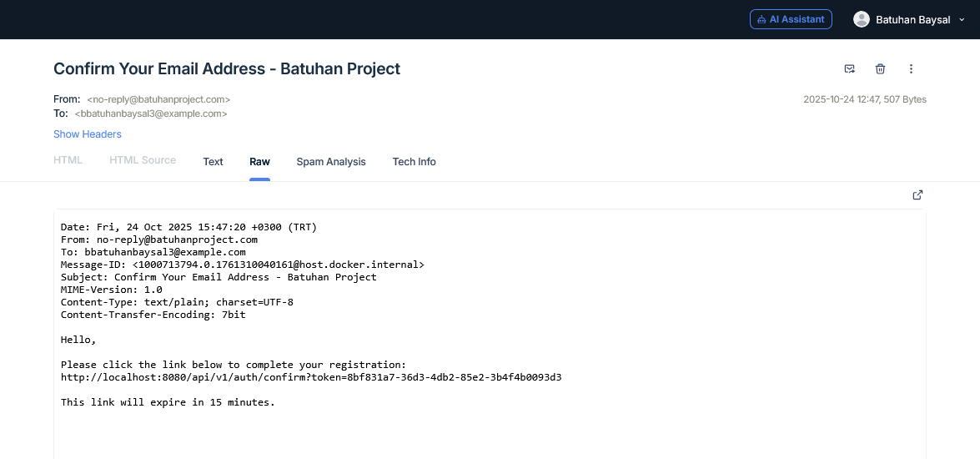Switch to the Text tab

coord(213,162)
